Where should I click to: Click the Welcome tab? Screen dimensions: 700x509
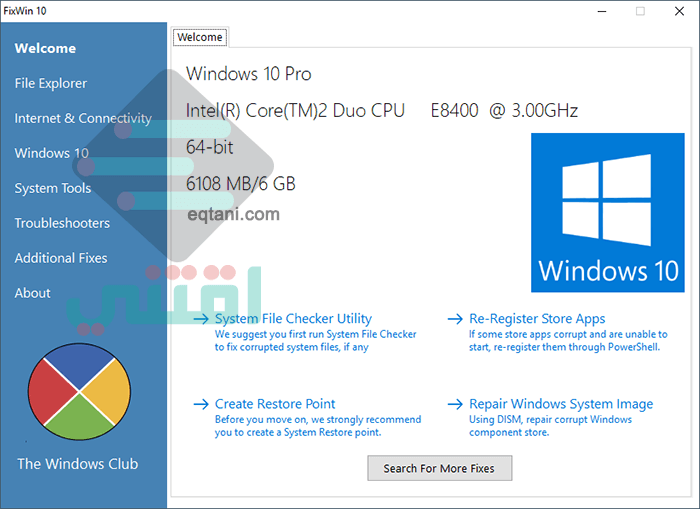pos(200,37)
